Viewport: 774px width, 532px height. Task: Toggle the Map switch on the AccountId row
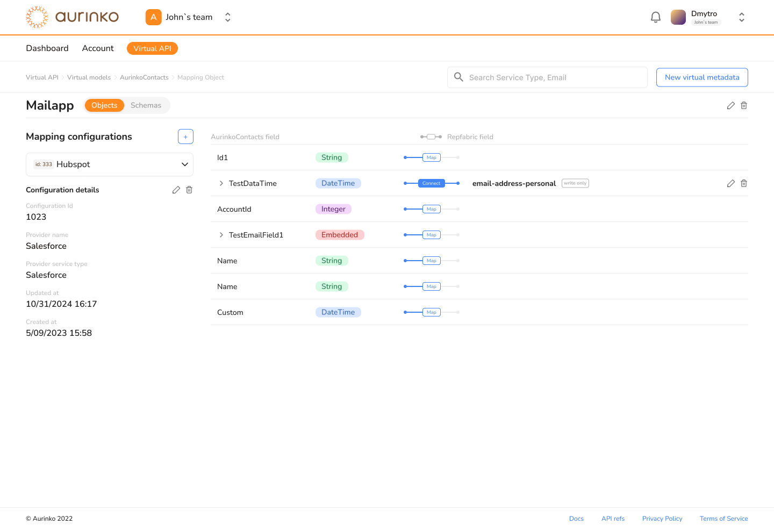[431, 209]
